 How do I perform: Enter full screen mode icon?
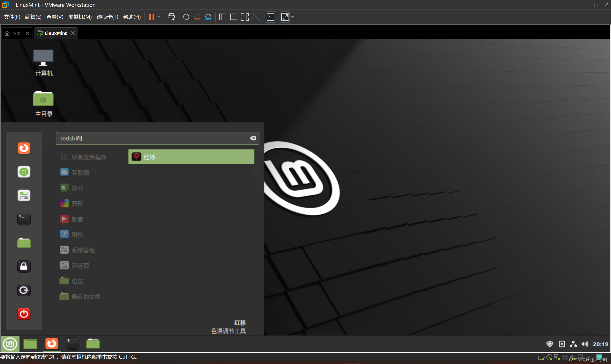[245, 17]
